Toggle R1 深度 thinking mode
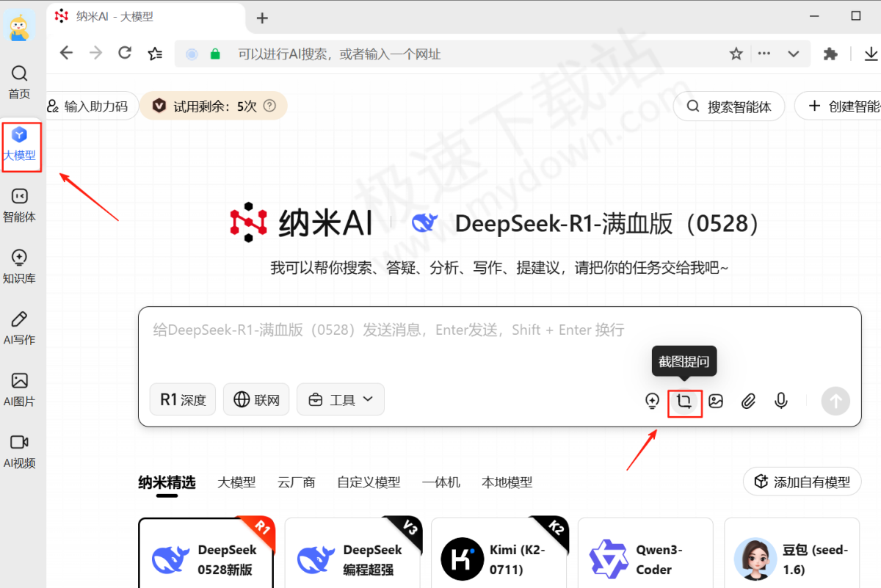Viewport: 881px width, 588px height. [x=182, y=399]
